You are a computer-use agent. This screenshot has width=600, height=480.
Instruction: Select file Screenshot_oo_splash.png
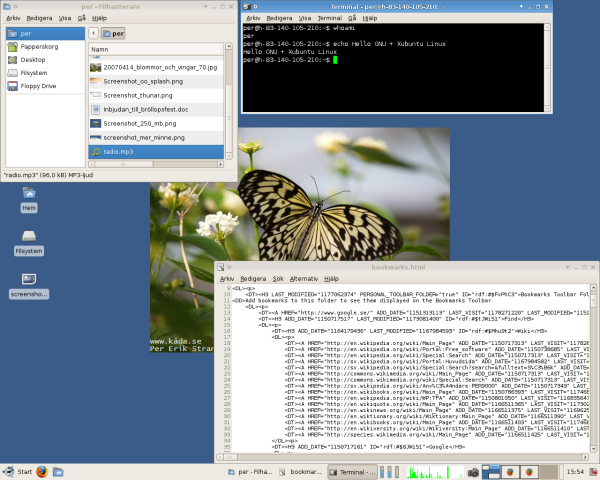[156, 82]
